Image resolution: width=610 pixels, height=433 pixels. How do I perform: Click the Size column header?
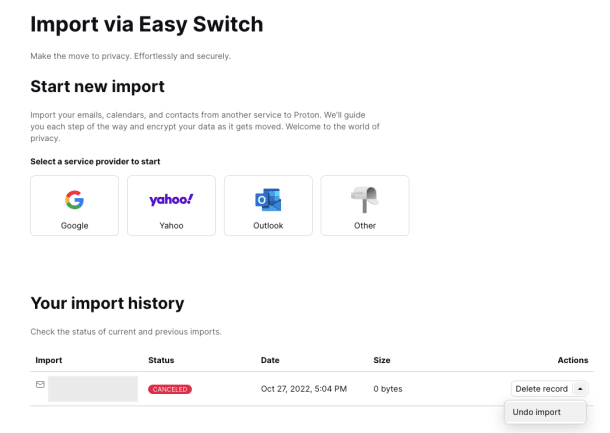382,360
